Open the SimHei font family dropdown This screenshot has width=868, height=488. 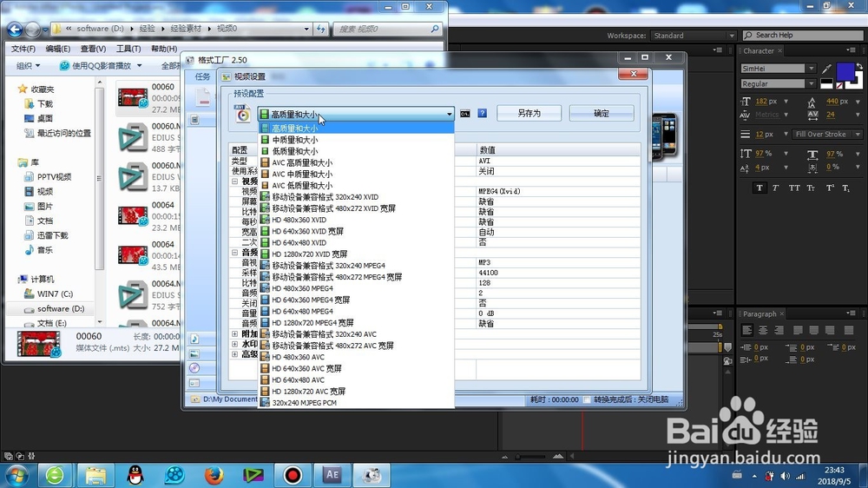811,68
